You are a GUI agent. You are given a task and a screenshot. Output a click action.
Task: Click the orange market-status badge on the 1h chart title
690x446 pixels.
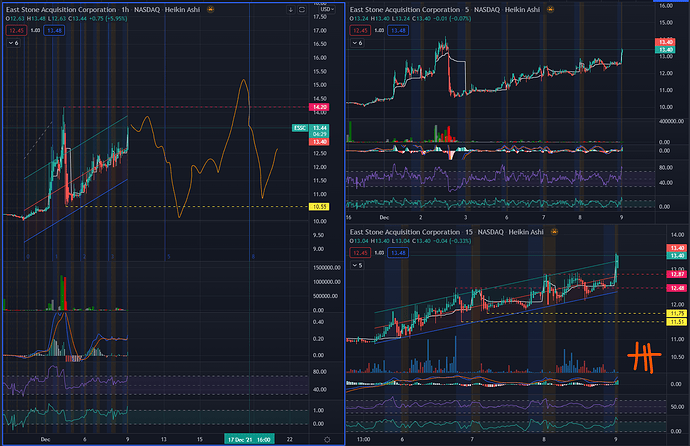click(x=210, y=9)
